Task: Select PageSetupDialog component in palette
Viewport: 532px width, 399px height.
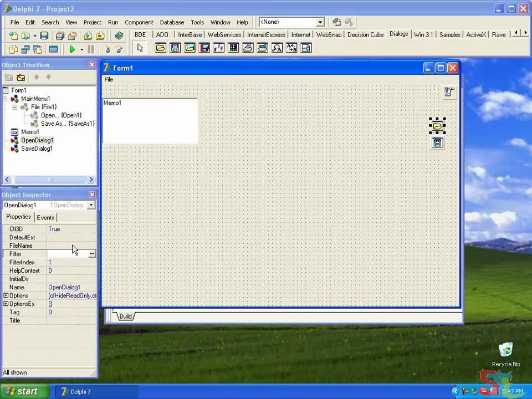Action: 306,48
